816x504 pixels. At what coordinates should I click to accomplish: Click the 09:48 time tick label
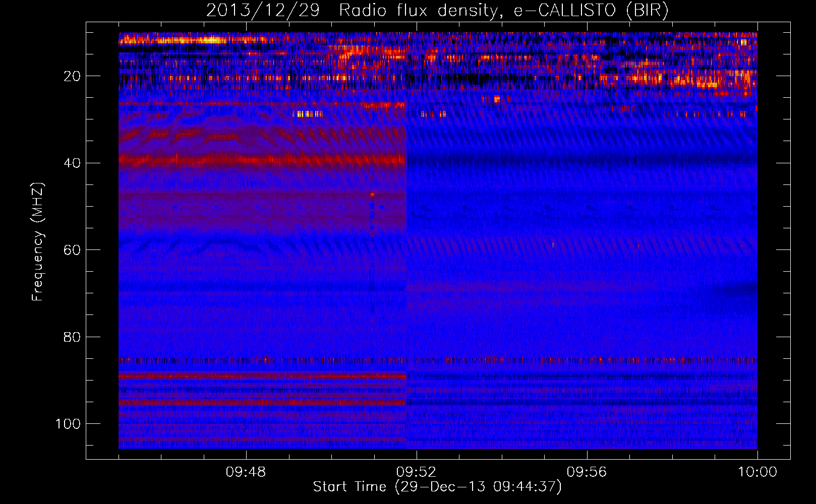246,472
